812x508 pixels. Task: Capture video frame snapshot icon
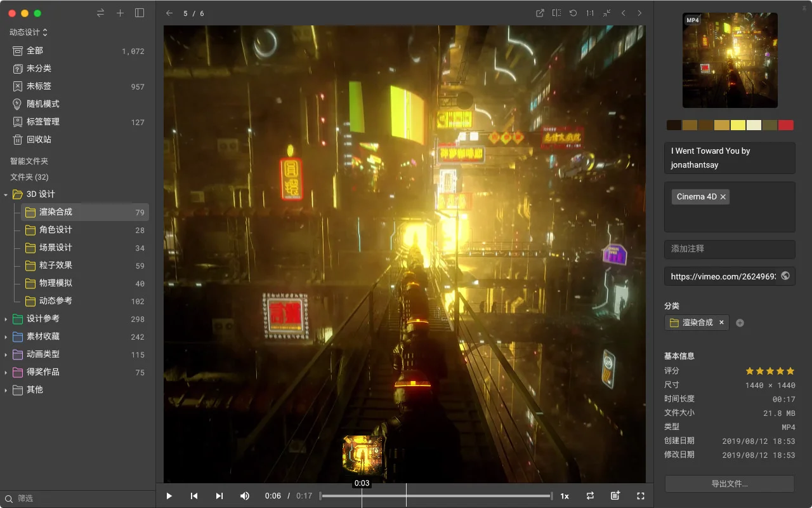coord(615,496)
